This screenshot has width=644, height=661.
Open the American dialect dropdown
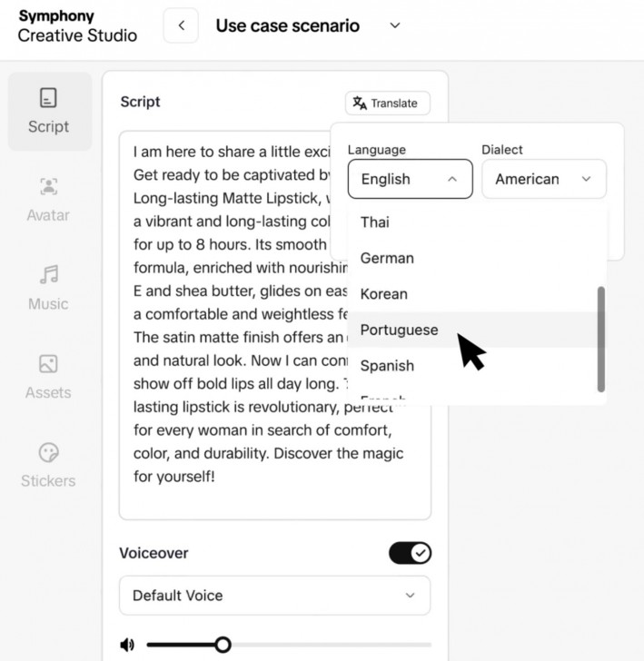tap(543, 179)
